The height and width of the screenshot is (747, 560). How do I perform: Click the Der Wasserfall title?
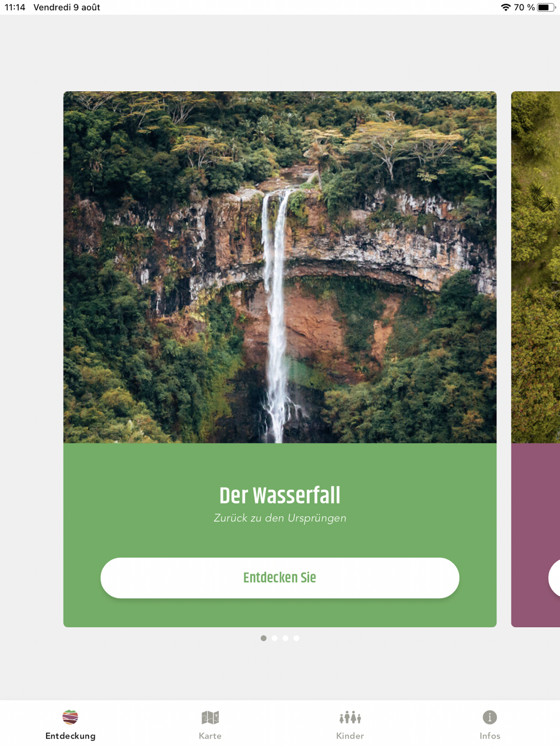(280, 496)
